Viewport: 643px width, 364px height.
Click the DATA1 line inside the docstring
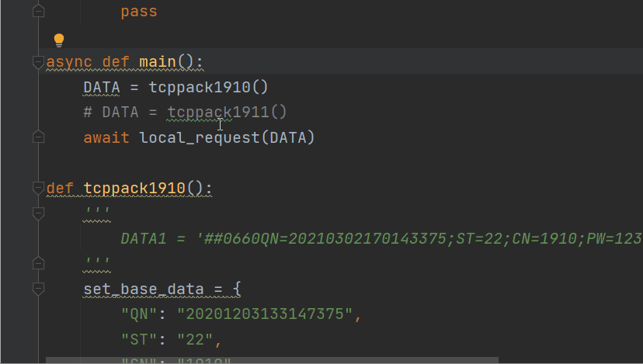(381, 238)
